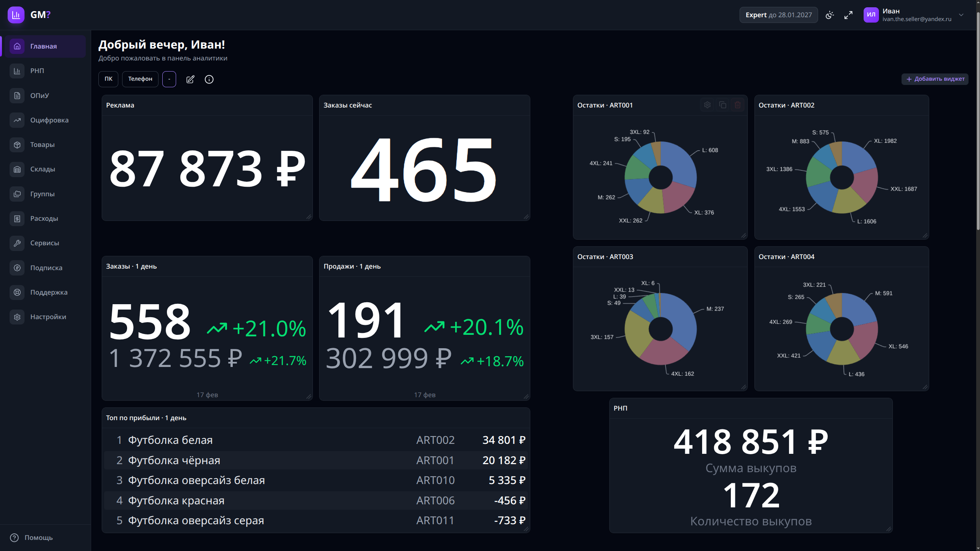Go to Склады in the sidebar
Viewport: 980px width, 551px height.
click(42, 169)
